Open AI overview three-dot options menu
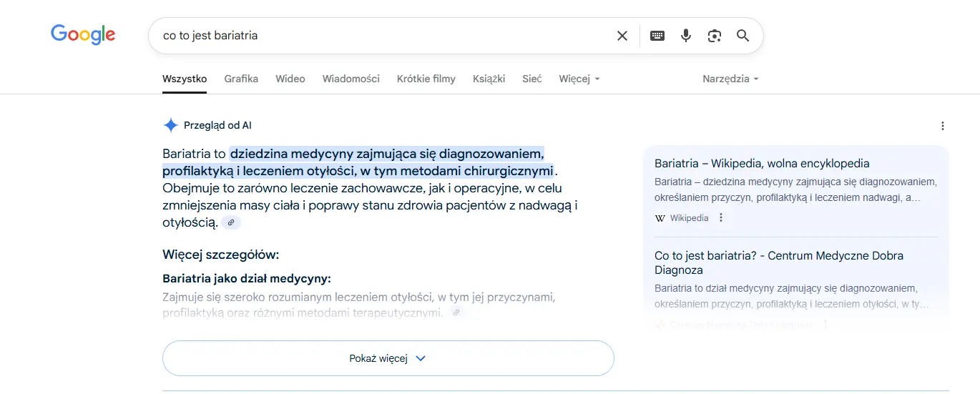Image resolution: width=980 pixels, height=394 pixels. [943, 126]
